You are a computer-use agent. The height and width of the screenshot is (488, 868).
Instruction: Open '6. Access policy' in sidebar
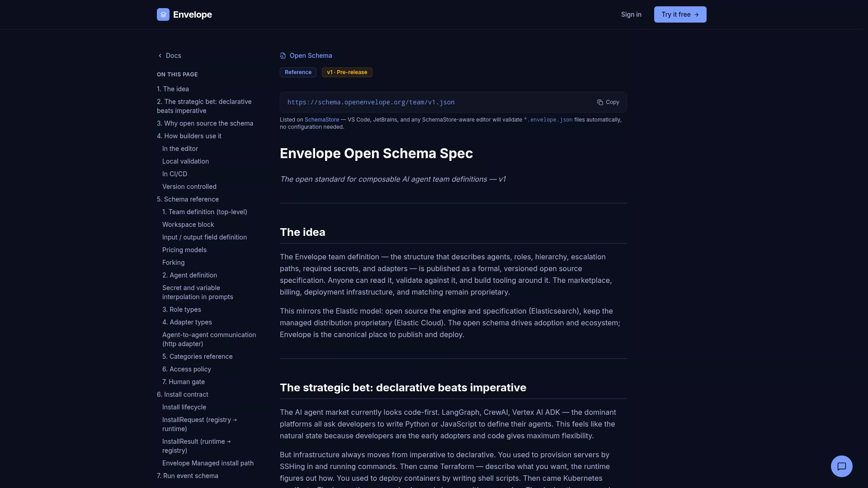pos(187,369)
